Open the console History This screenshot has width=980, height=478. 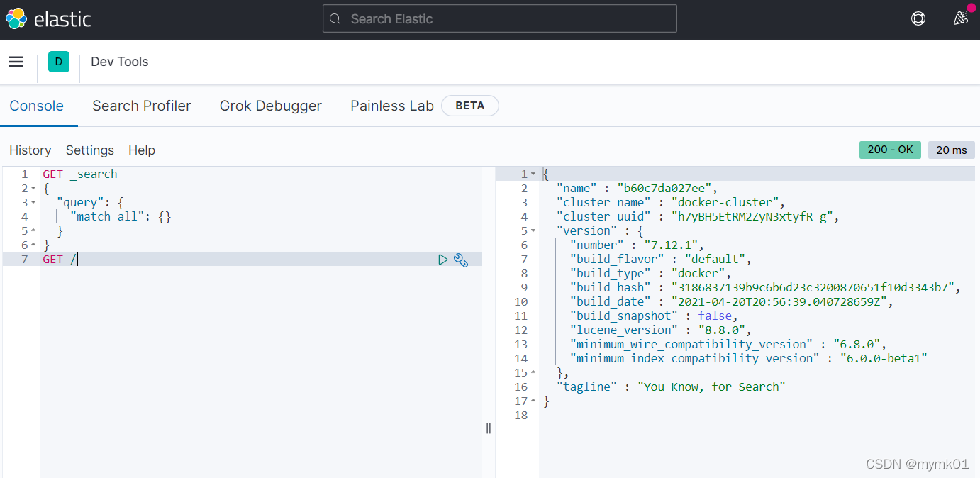click(30, 150)
